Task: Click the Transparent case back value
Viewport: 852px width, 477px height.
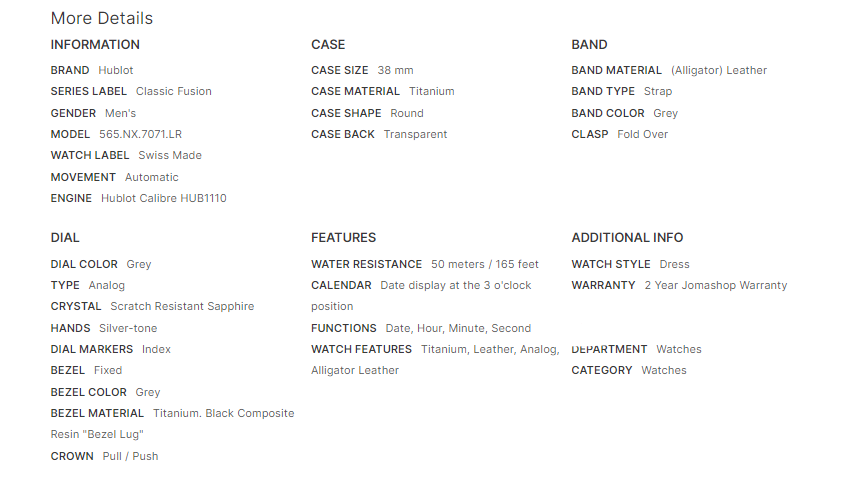Action: [415, 134]
